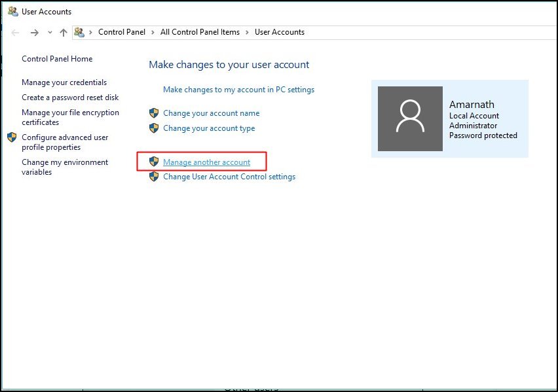558x392 pixels.
Task: Select the Control Panel breadcrumb
Action: [122, 32]
